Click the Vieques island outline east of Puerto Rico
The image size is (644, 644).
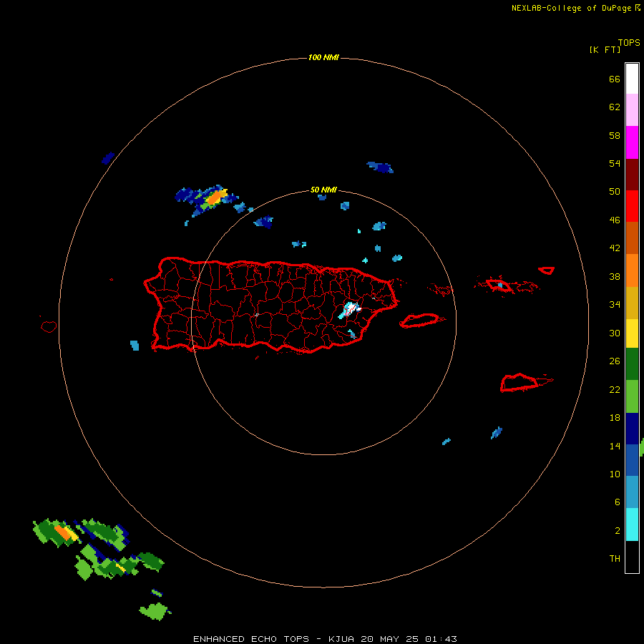coord(421,320)
